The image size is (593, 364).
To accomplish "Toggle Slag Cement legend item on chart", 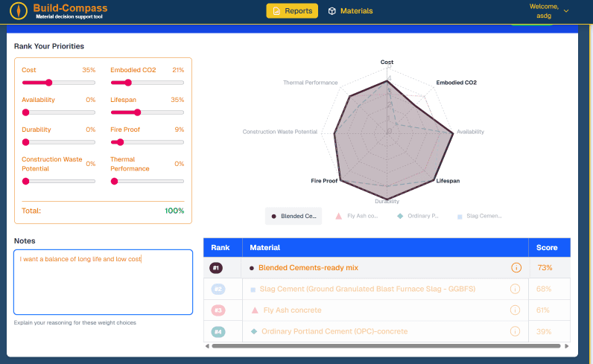I will point(479,216).
